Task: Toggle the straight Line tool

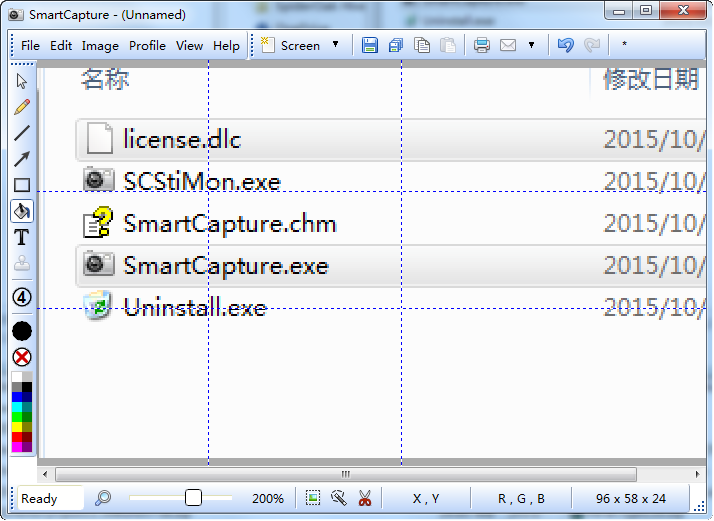Action: click(21, 133)
